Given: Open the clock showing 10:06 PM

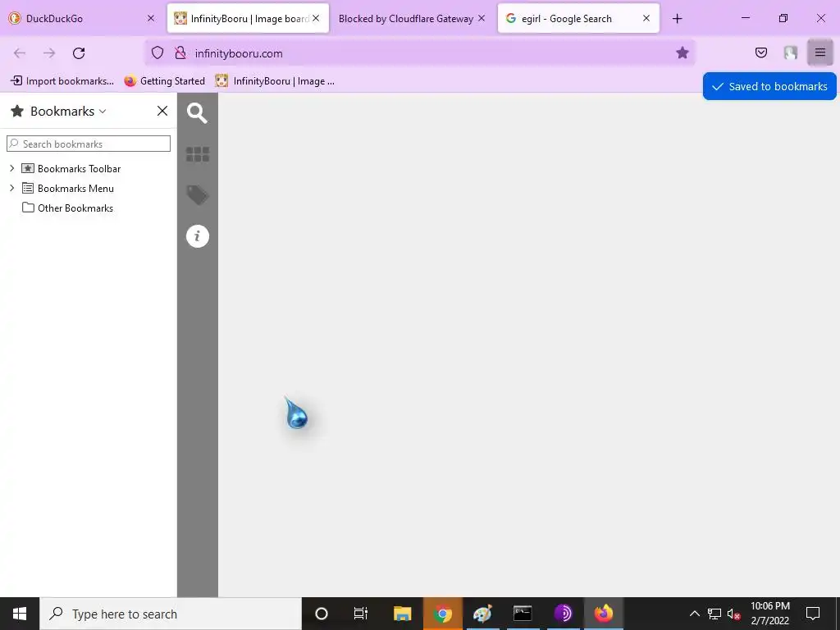Looking at the screenshot, I should point(769,614).
